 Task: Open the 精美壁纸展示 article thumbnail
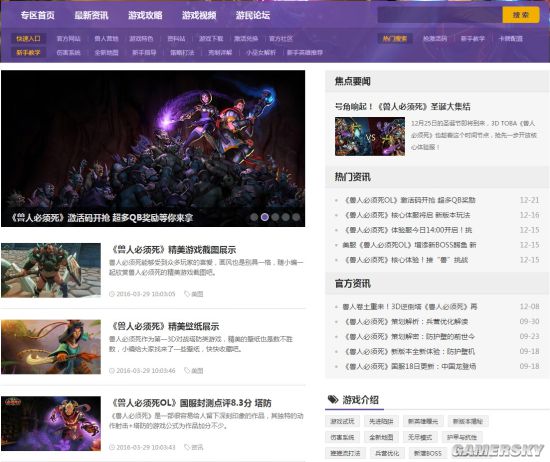click(x=51, y=347)
